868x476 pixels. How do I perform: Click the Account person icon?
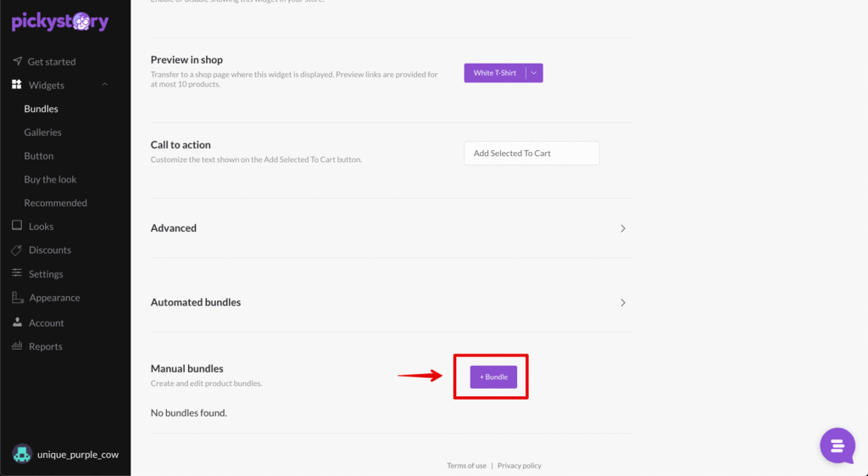(17, 322)
